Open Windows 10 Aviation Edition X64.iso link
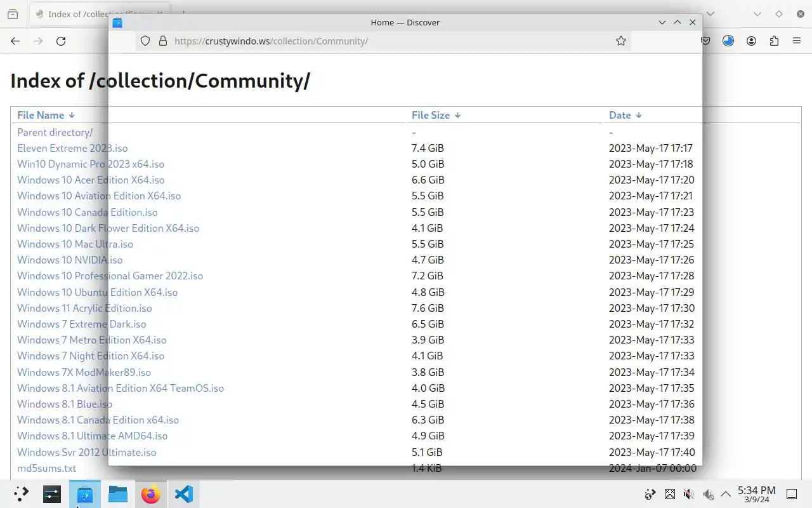Image resolution: width=812 pixels, height=508 pixels. coord(99,196)
